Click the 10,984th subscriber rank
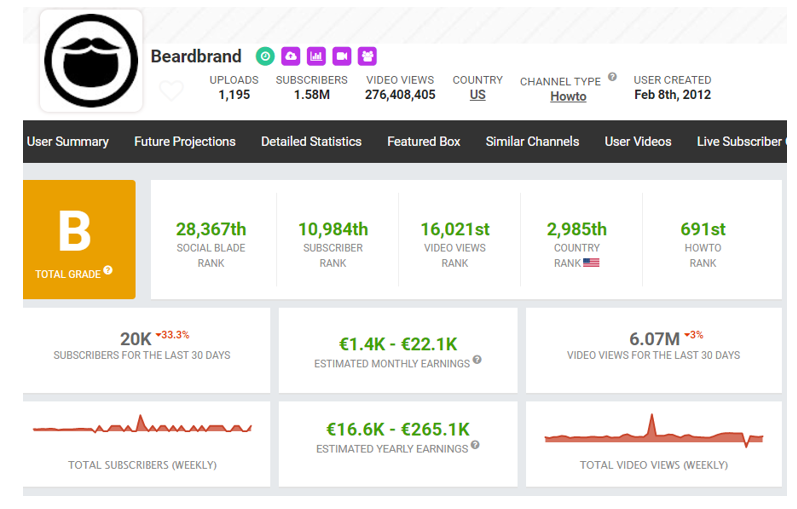Viewport: 797px width, 509px height. coord(333,229)
